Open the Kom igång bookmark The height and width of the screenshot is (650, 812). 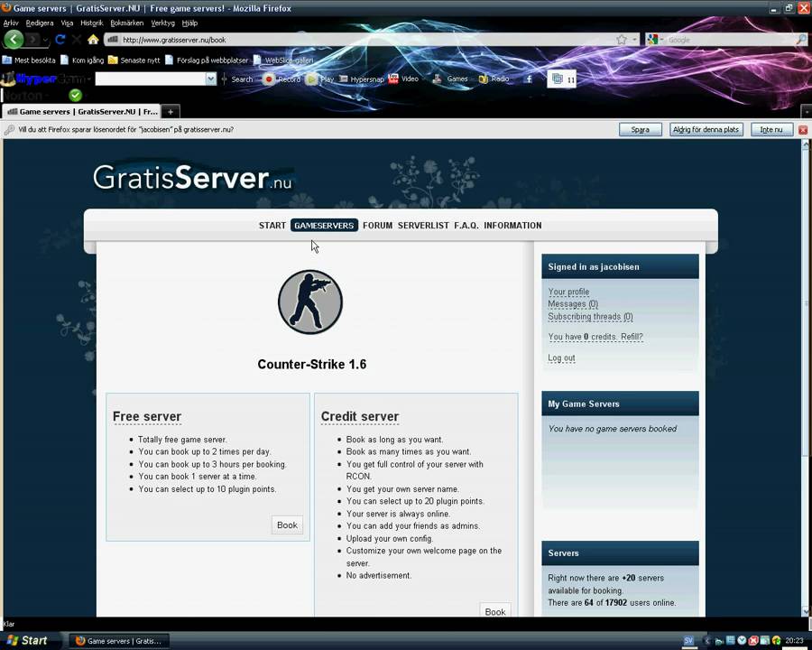pos(82,60)
